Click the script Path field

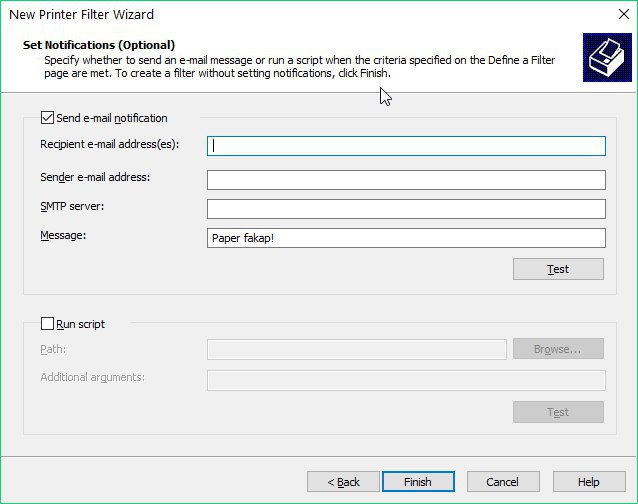pos(357,349)
